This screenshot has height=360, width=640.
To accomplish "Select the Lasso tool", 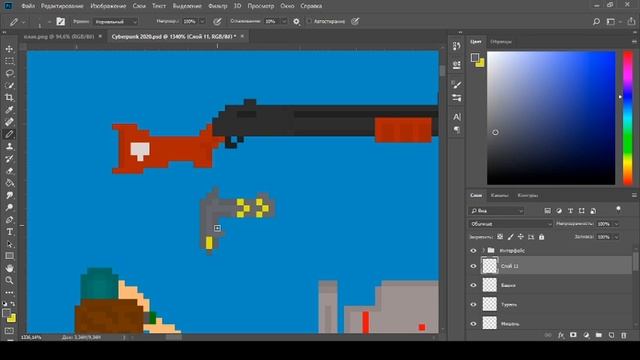I will 9,73.
